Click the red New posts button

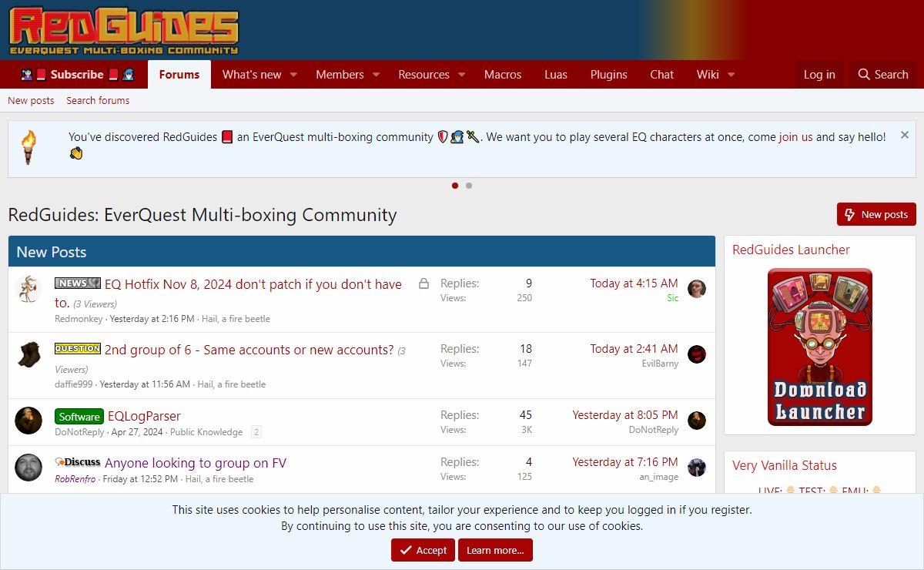coord(876,214)
